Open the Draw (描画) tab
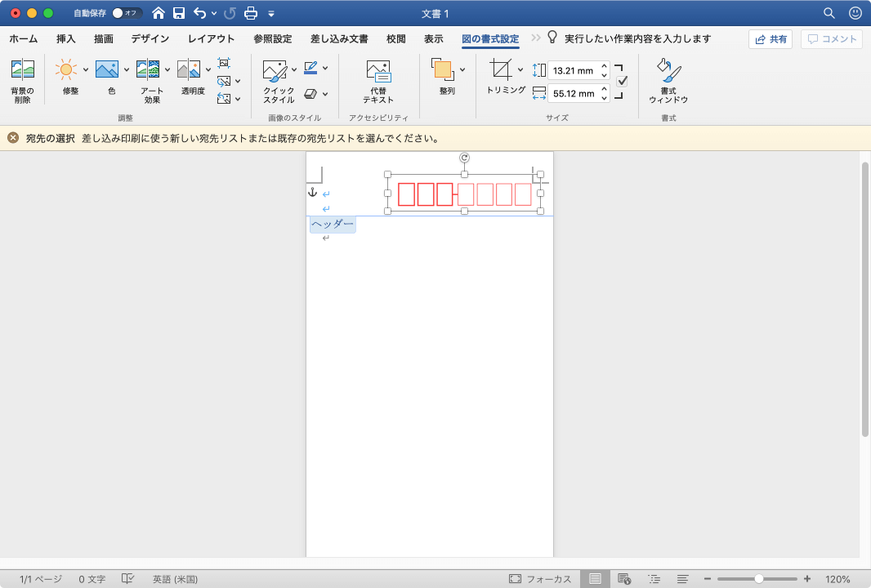The height and width of the screenshot is (588, 871). [x=103, y=39]
